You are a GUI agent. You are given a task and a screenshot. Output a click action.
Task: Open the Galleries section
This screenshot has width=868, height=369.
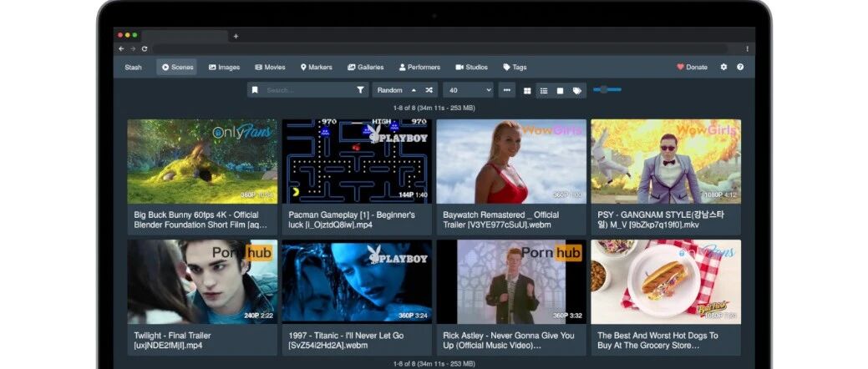point(365,67)
